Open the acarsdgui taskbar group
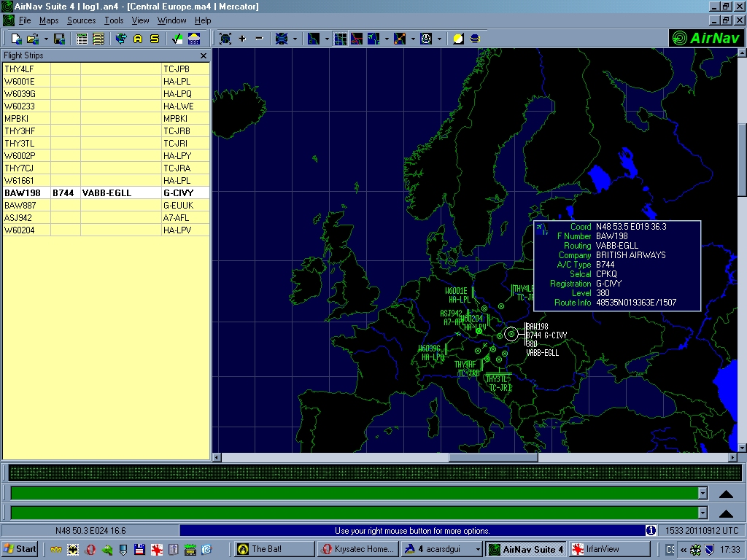Screen dimensions: 747x560 442,549
